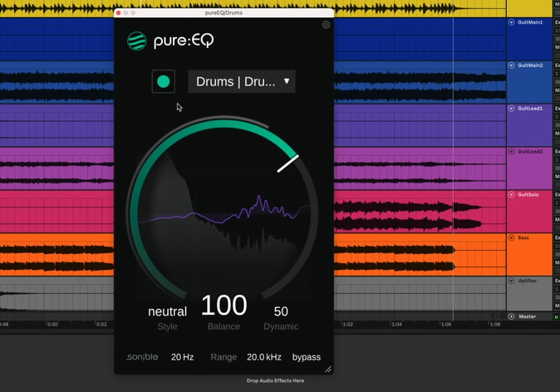Click the Range label
Screen dimensions: 560x392
pyautogui.click(x=223, y=357)
